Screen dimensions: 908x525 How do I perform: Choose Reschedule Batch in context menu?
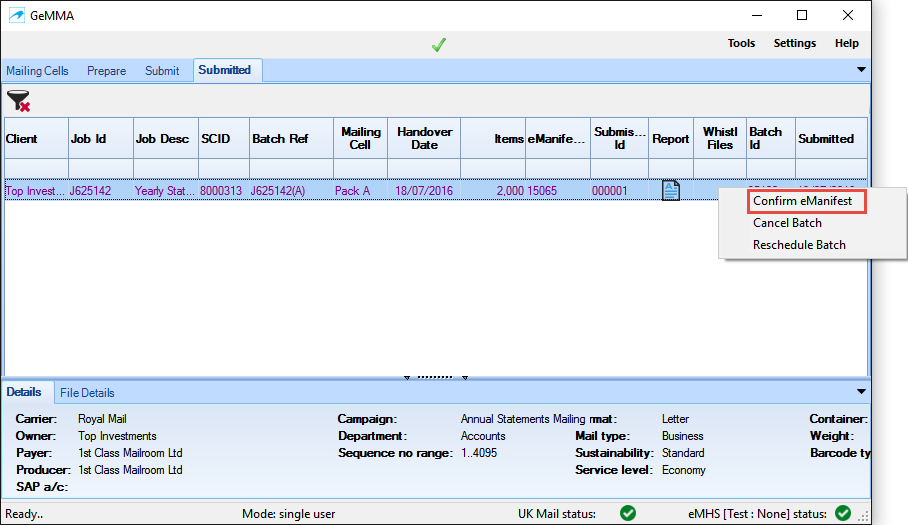799,245
